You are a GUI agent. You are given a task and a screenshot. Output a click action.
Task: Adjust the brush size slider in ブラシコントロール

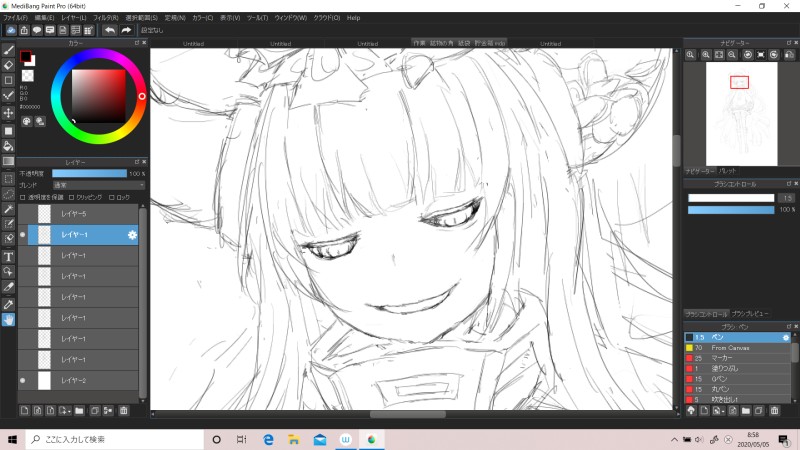click(x=731, y=198)
